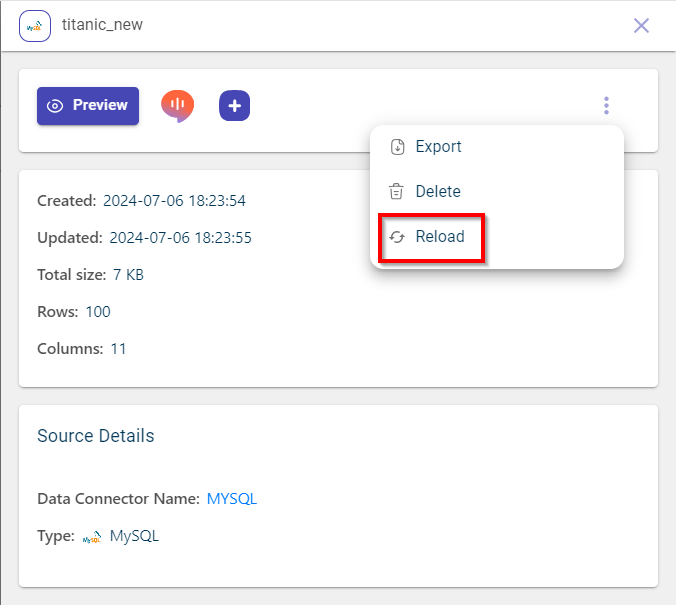Open the orange voice chat assistant icon
Viewport: 676px width, 605px height.
(x=177, y=105)
